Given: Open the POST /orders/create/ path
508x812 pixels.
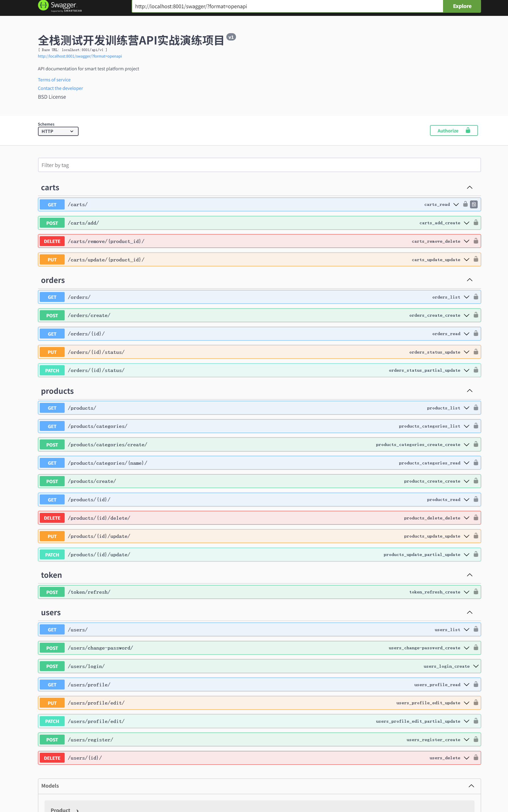Looking at the screenshot, I should point(89,315).
